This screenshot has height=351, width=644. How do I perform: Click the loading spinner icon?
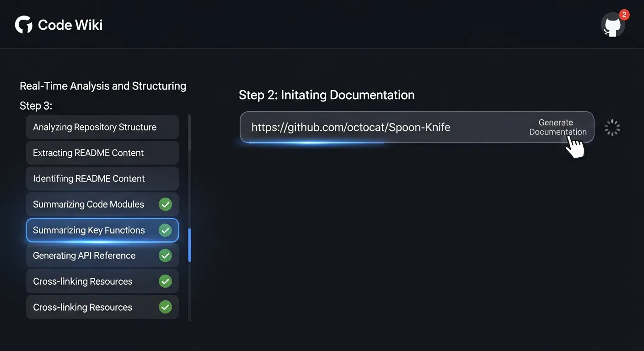(612, 128)
